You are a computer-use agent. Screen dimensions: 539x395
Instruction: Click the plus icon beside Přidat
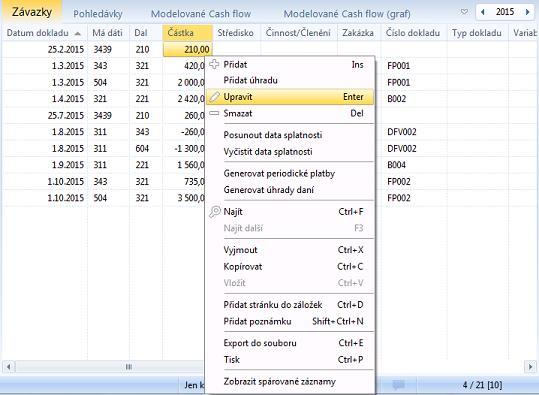click(x=214, y=64)
